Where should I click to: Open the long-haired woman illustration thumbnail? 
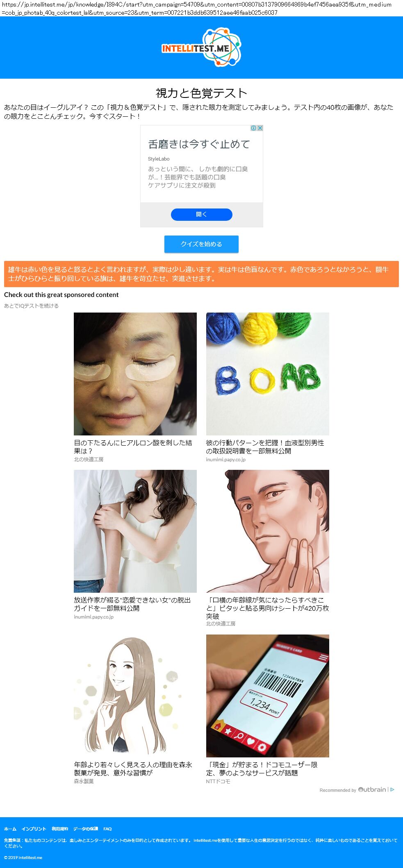pos(135,696)
